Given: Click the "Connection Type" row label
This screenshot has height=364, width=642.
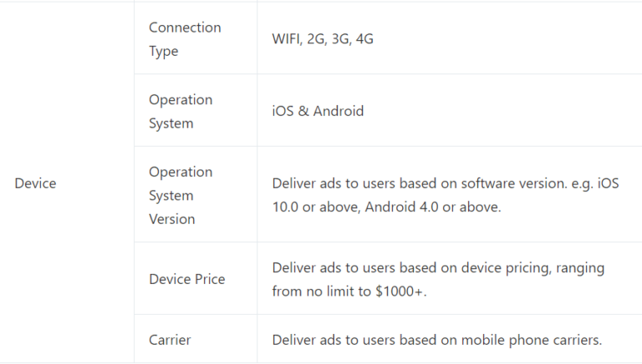Looking at the screenshot, I should pos(185,39).
